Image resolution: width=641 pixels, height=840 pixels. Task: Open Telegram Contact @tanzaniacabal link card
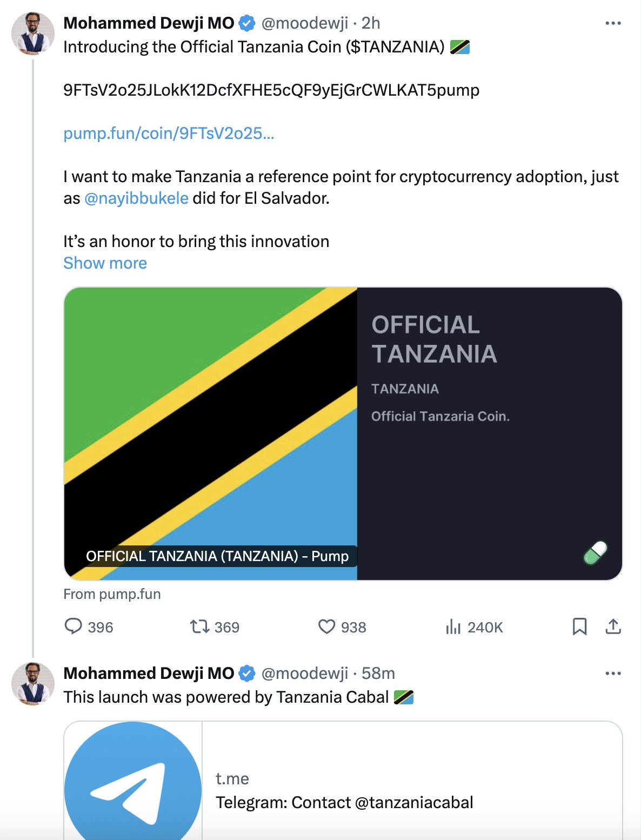[344, 802]
